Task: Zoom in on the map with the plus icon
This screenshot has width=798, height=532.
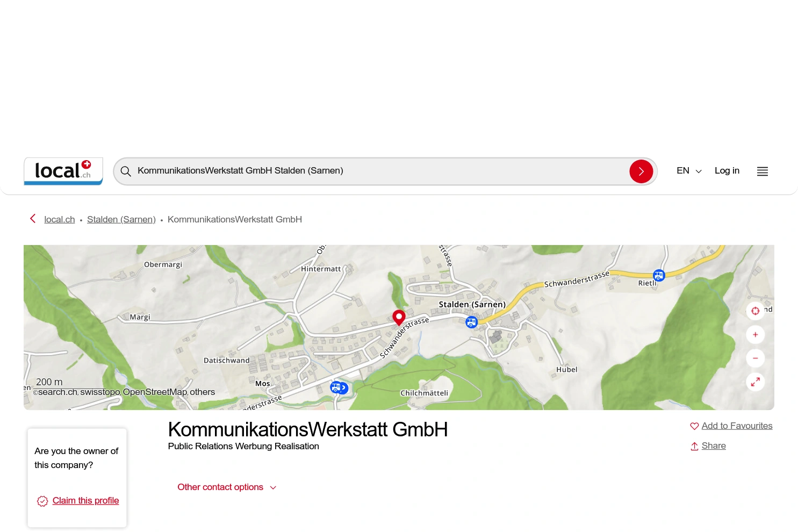Action: click(x=755, y=334)
